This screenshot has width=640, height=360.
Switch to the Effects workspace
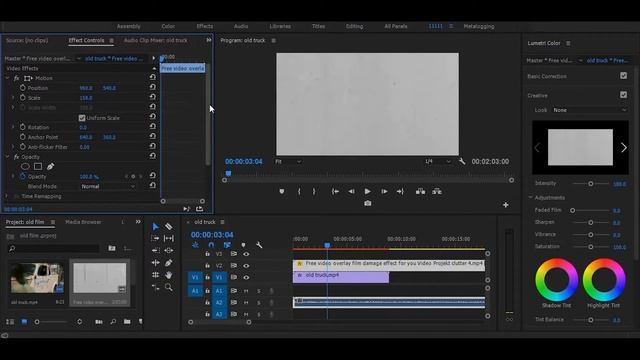(204, 26)
